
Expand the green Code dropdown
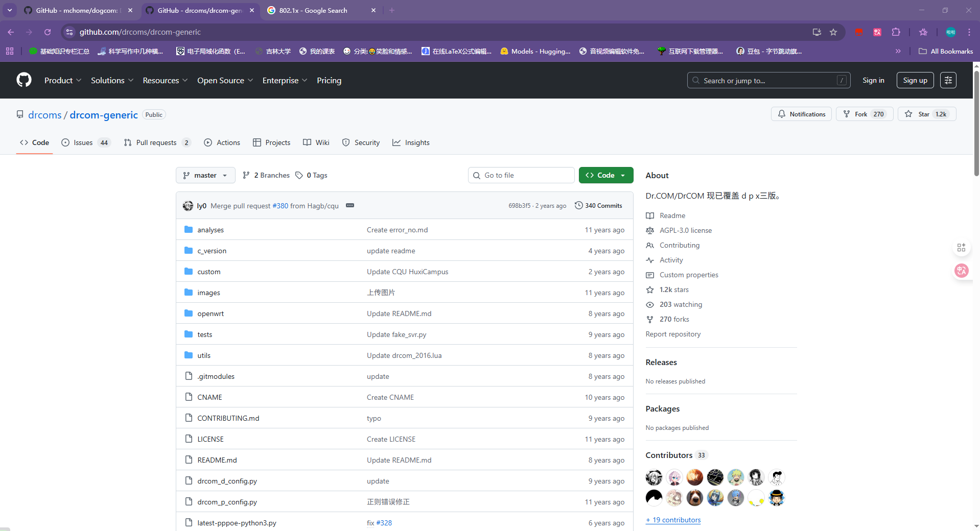(x=606, y=175)
